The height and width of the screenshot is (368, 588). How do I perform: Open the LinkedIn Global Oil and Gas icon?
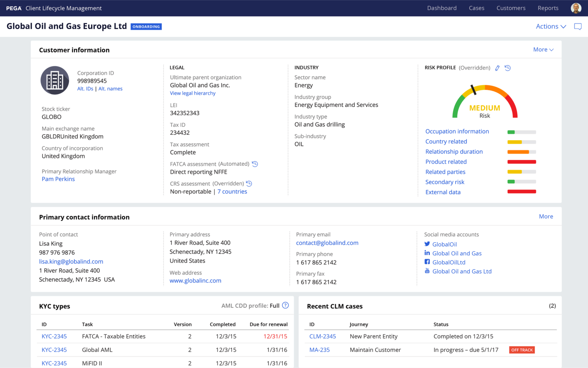coord(427,253)
